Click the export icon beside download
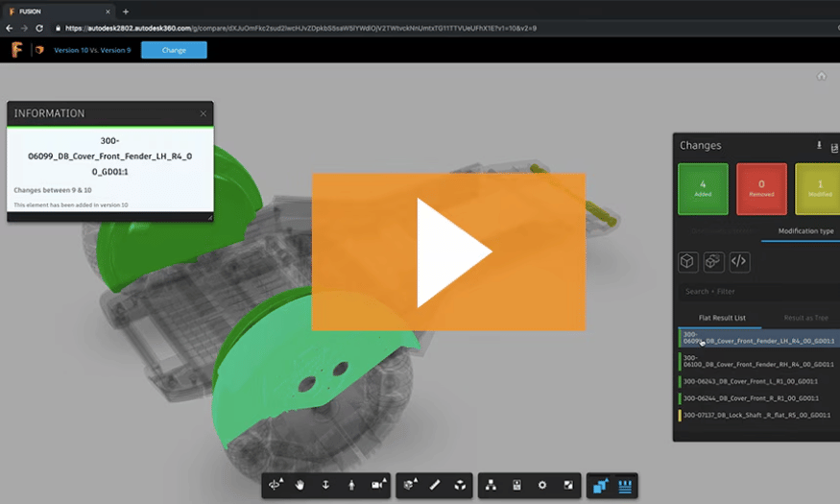840x504 pixels. tap(834, 147)
